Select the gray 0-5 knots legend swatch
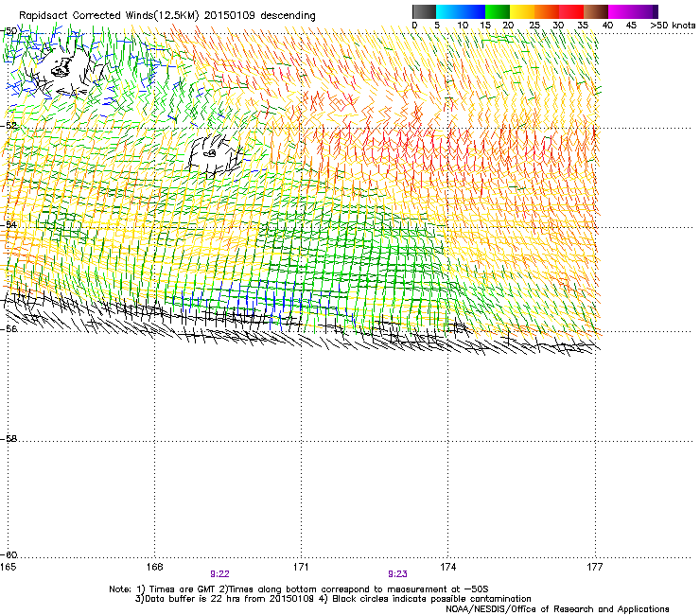The width and height of the screenshot is (700, 615). tap(424, 11)
